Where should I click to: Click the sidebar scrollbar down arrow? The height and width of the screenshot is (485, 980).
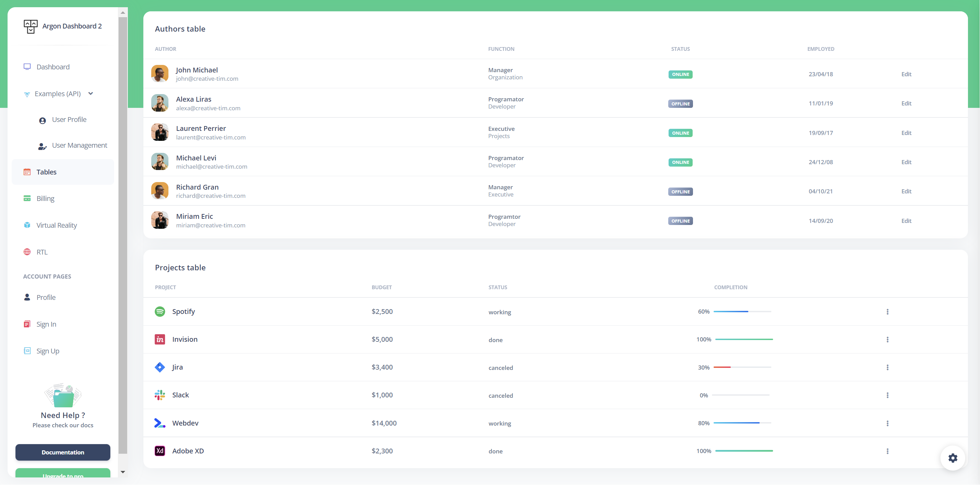pyautogui.click(x=122, y=472)
